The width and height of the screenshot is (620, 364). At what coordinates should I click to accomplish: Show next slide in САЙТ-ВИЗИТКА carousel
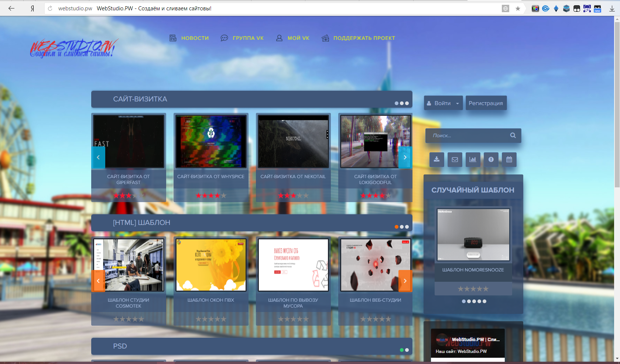pyautogui.click(x=405, y=157)
